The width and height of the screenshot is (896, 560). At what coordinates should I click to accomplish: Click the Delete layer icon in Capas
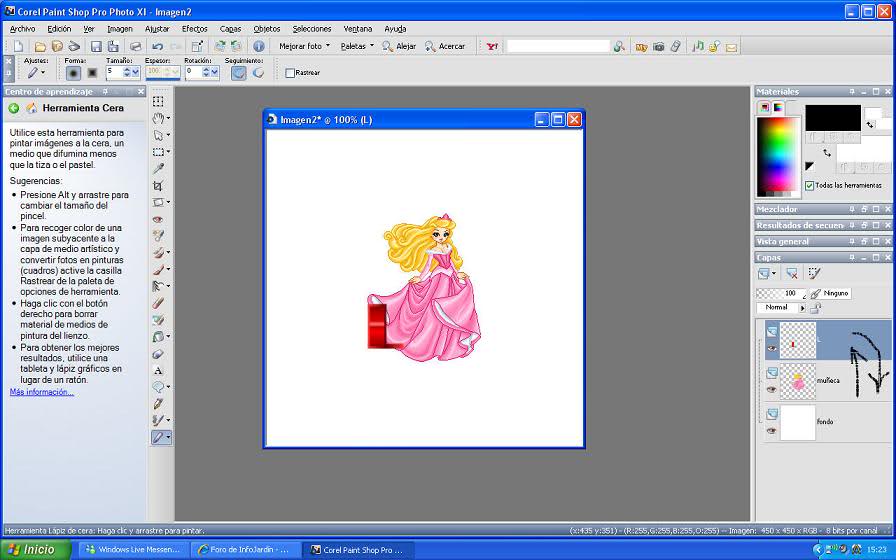(791, 274)
